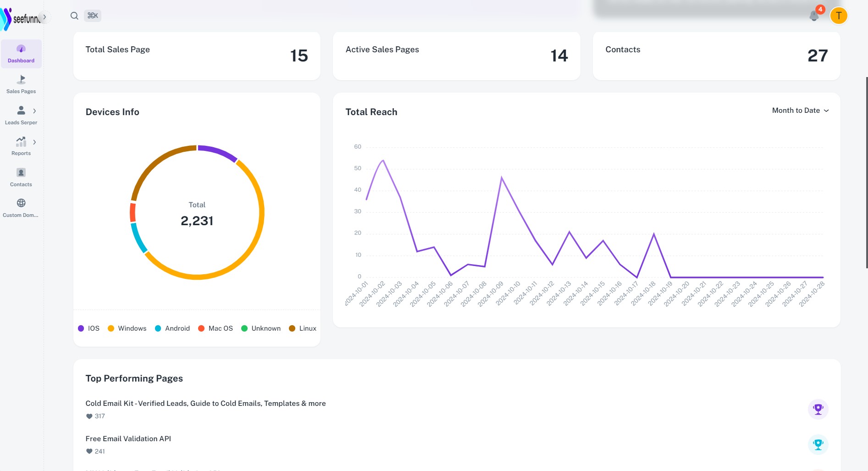
Task: Expand the Reports submenu chevron
Action: pyautogui.click(x=34, y=142)
